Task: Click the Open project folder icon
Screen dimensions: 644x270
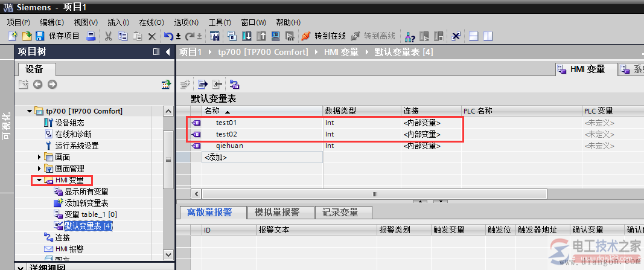Action: 27,36
